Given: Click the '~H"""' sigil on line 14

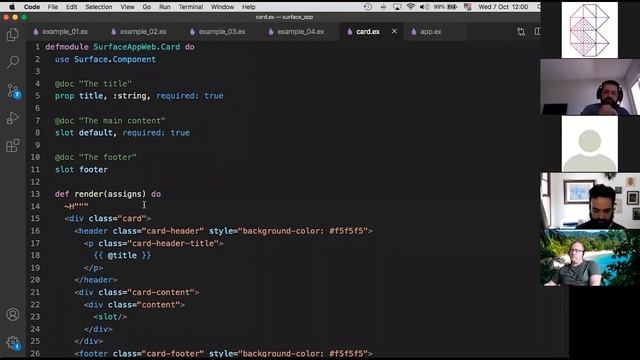Looking at the screenshot, I should pos(76,206).
